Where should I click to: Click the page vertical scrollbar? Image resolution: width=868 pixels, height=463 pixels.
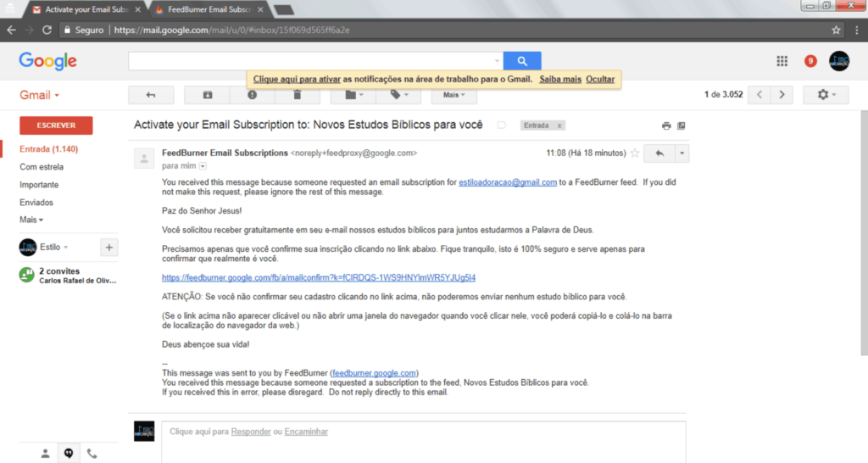[864, 232]
